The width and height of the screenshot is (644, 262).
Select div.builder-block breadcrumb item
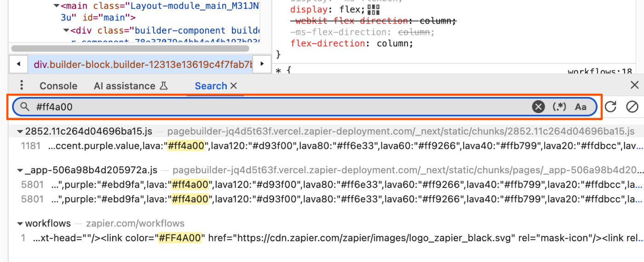click(x=143, y=64)
